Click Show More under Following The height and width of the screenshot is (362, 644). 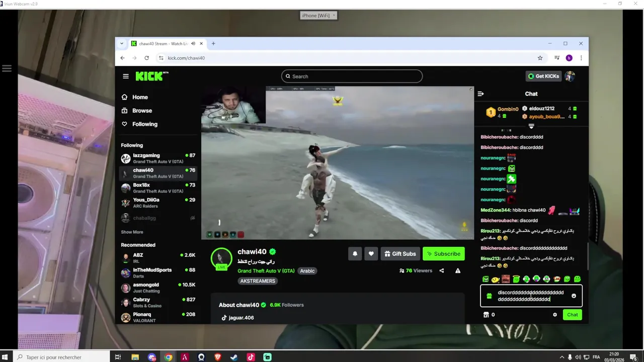(132, 232)
